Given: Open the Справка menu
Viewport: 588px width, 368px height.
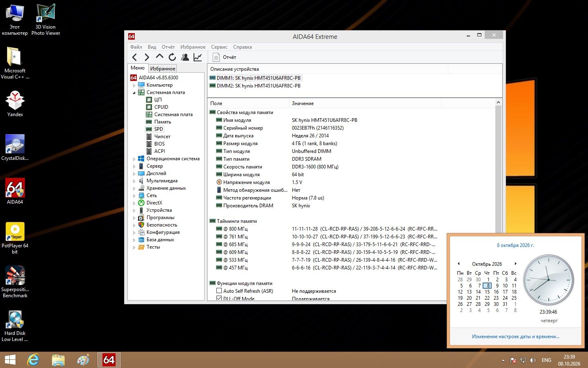Looking at the screenshot, I should [243, 47].
